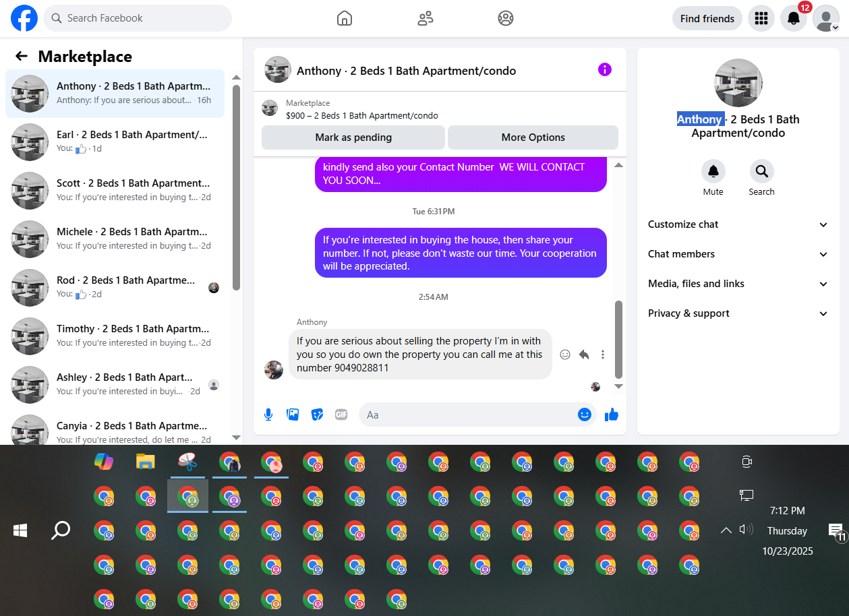Open volume speaker icon in tray
The image size is (849, 616).
746,529
